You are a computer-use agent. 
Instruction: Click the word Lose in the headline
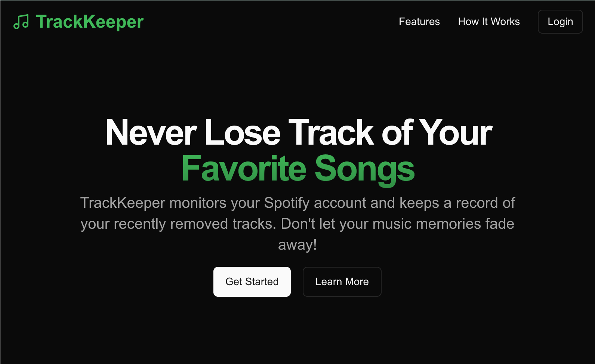coord(242,133)
